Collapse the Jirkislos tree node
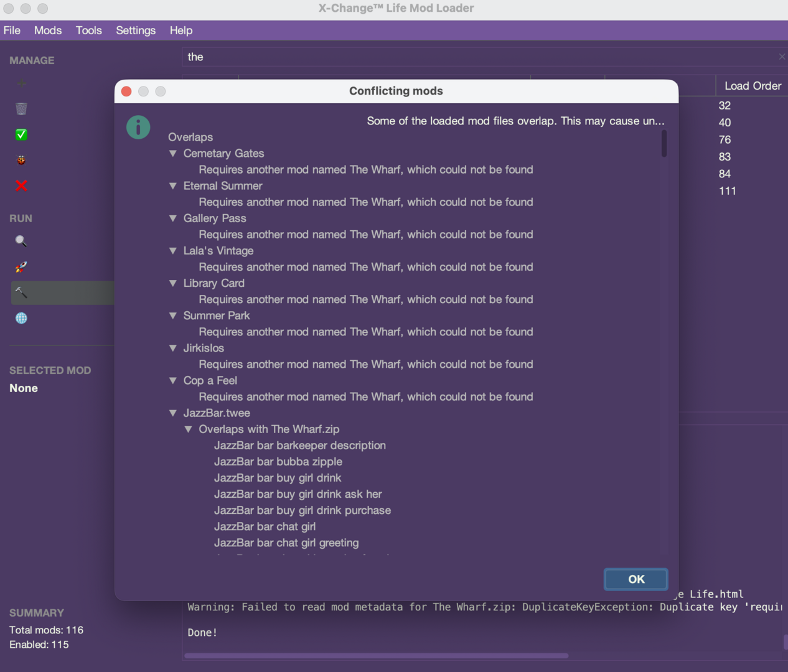This screenshot has height=672, width=788. pos(173,348)
